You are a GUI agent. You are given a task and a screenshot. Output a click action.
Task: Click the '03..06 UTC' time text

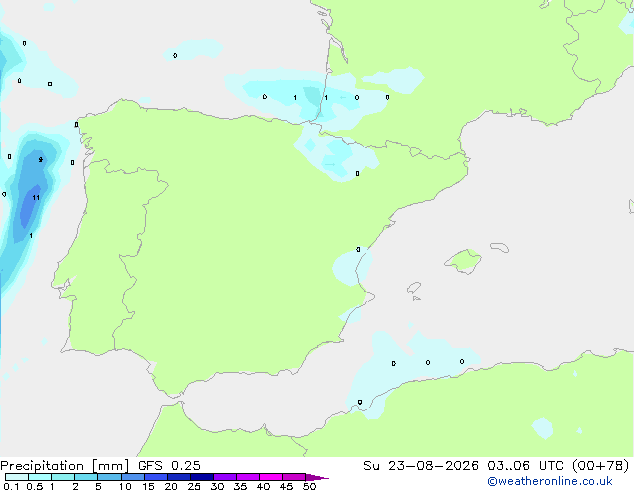[x=525, y=466]
